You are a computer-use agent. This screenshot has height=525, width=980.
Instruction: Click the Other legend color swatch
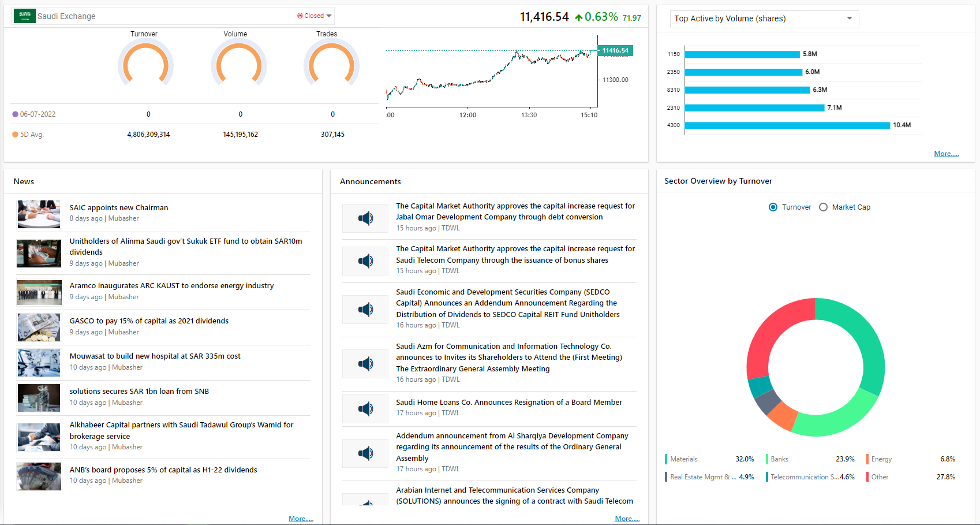867,477
